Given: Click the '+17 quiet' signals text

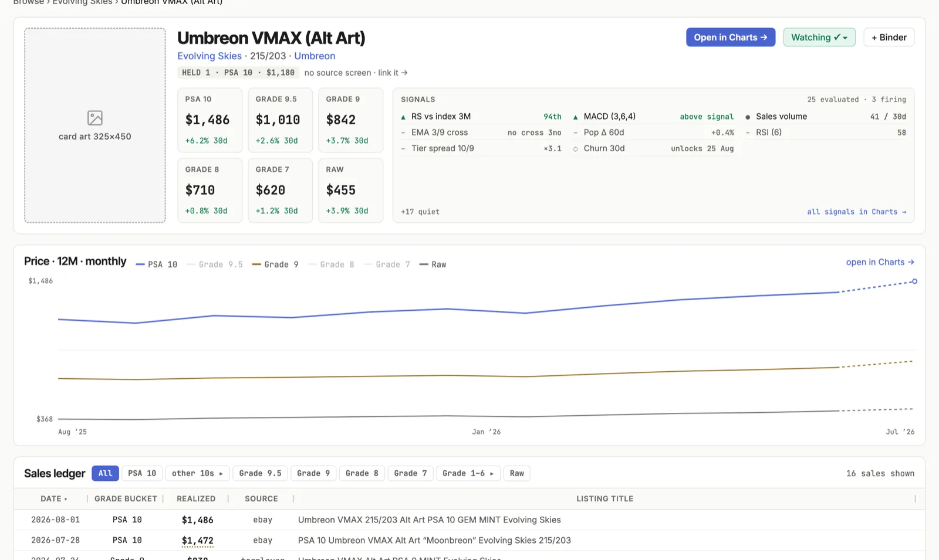Looking at the screenshot, I should point(420,212).
